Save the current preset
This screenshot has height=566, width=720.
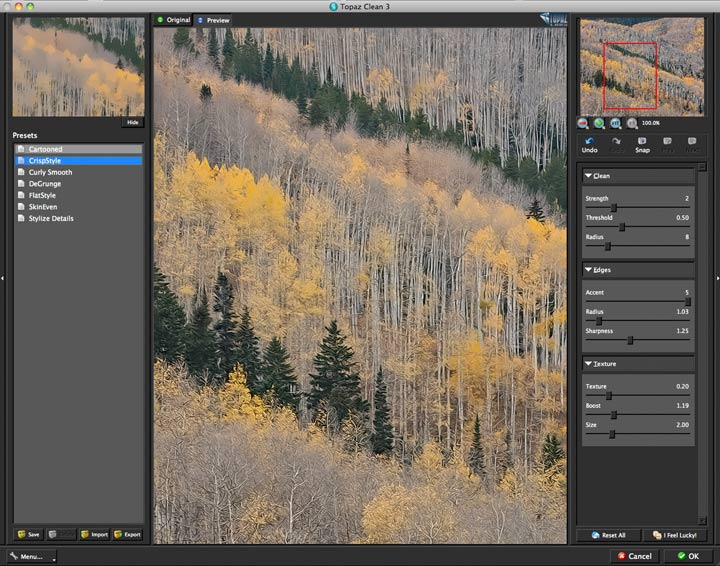[28, 534]
